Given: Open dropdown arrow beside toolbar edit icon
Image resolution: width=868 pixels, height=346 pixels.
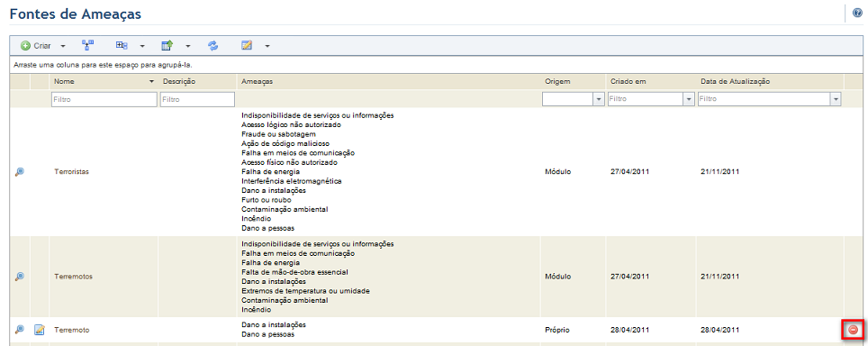Looking at the screenshot, I should [267, 46].
